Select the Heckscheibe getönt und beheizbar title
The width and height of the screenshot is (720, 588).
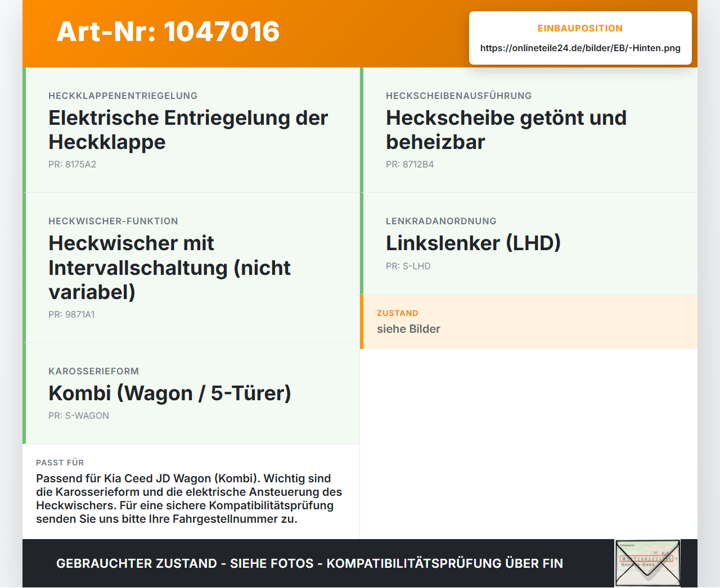pos(506,130)
